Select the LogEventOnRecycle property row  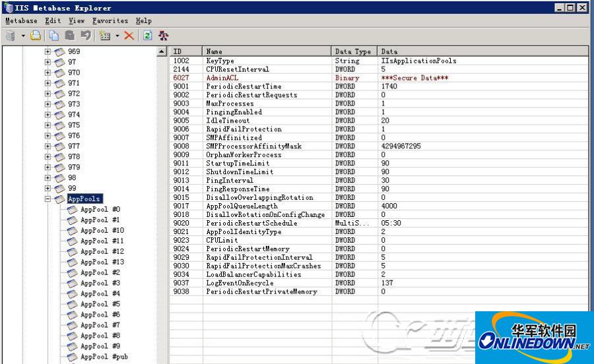(x=379, y=283)
